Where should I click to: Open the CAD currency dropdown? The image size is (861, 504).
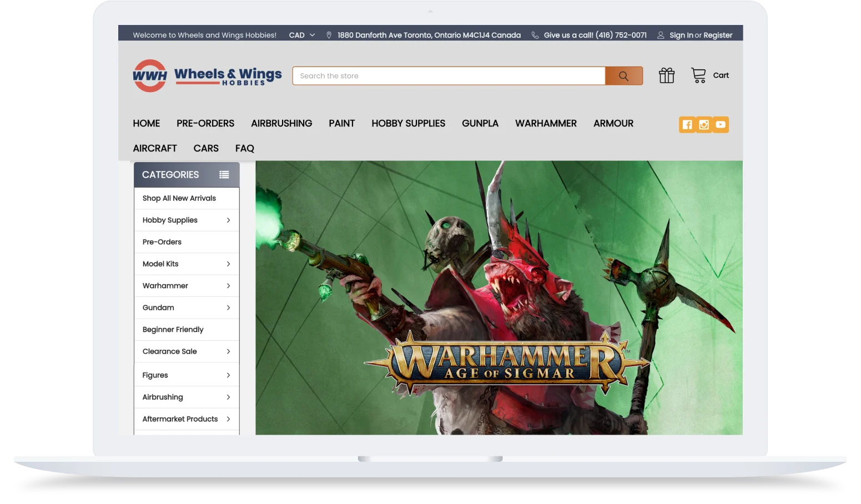[x=302, y=35]
